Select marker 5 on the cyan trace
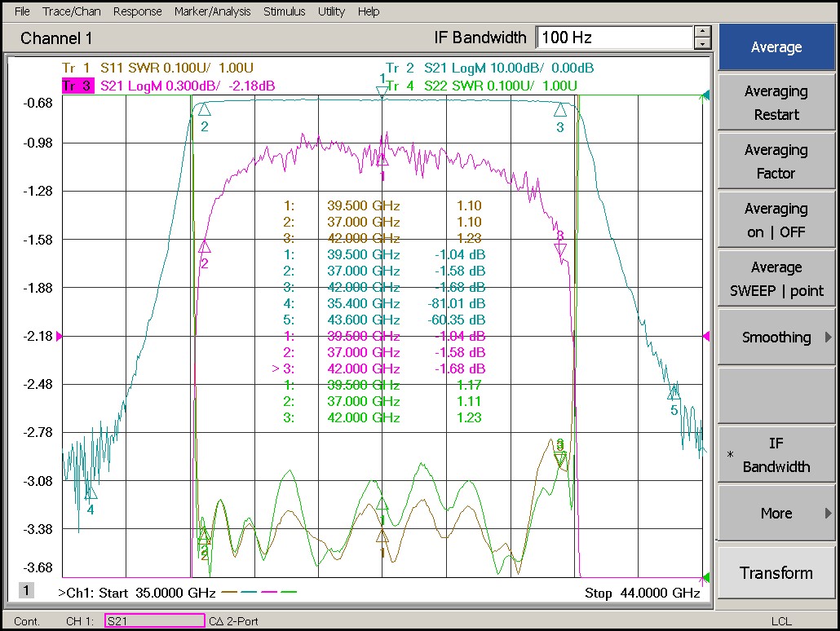Screen dimensions: 840x631 pyautogui.click(x=674, y=394)
